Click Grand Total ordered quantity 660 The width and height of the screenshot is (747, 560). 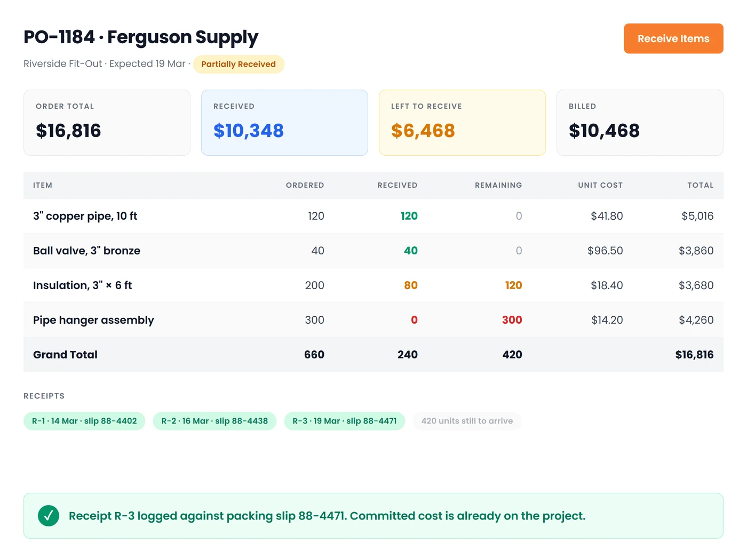click(314, 355)
